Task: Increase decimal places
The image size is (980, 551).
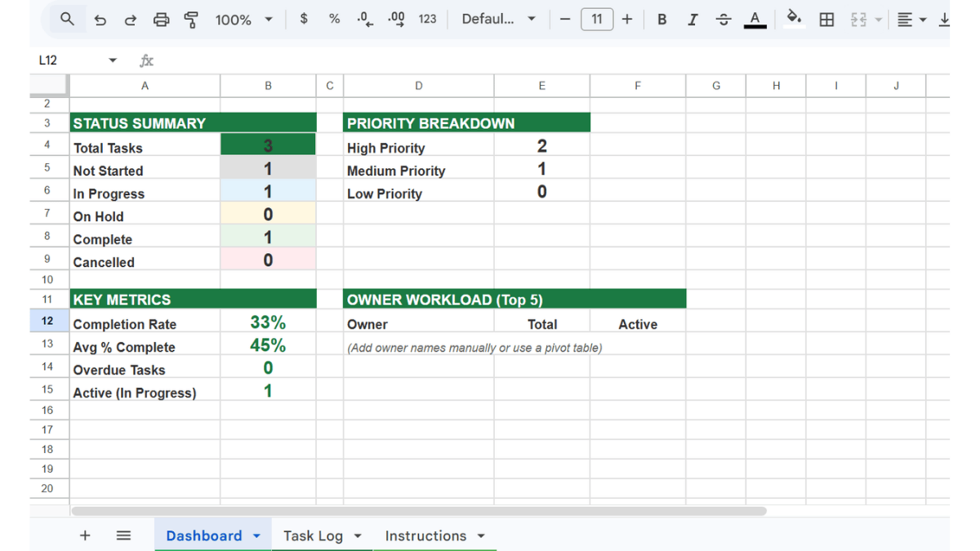Action: (395, 18)
